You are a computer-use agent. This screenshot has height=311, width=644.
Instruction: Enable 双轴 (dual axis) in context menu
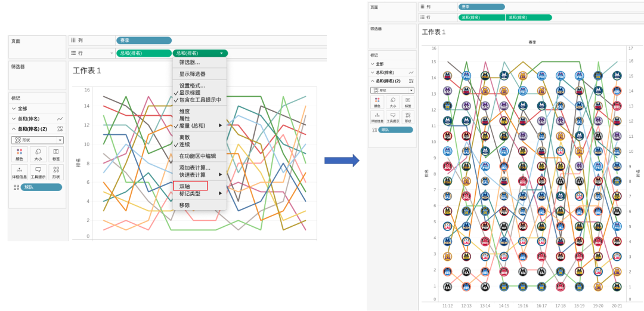click(x=199, y=186)
